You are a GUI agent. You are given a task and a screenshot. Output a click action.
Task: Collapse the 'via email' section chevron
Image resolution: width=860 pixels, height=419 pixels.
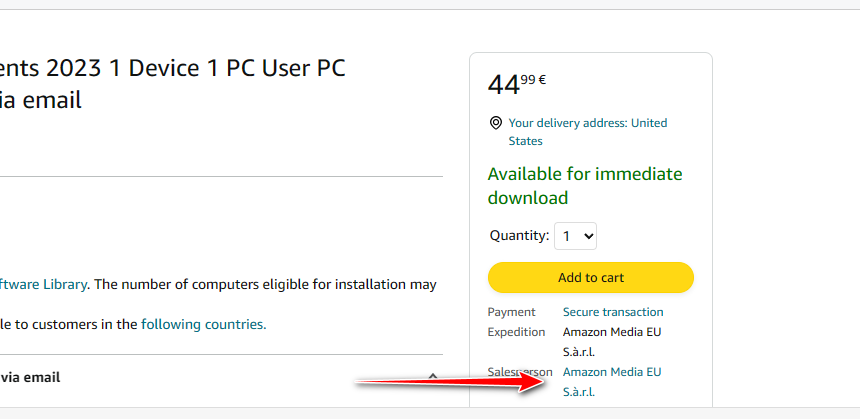point(433,376)
